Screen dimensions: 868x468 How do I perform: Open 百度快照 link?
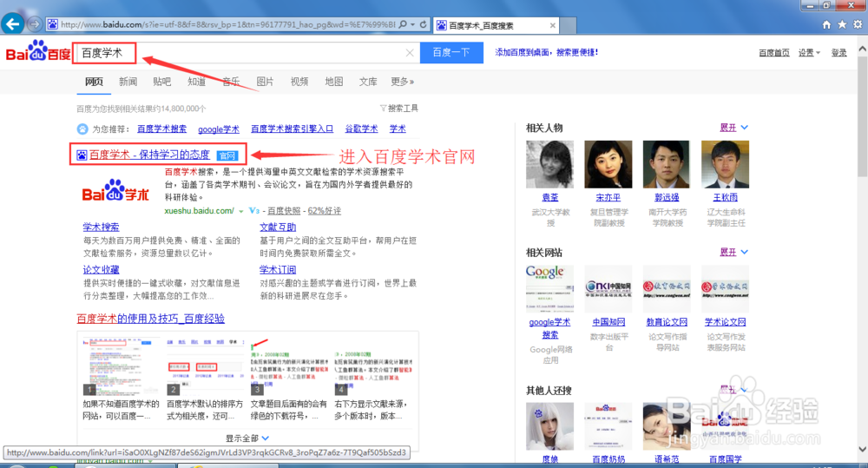pos(284,211)
